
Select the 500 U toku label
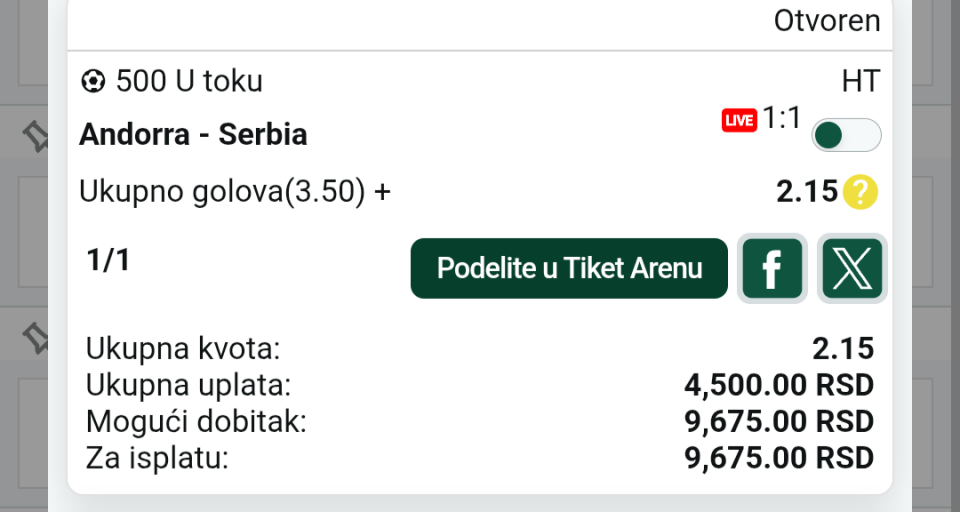(189, 81)
